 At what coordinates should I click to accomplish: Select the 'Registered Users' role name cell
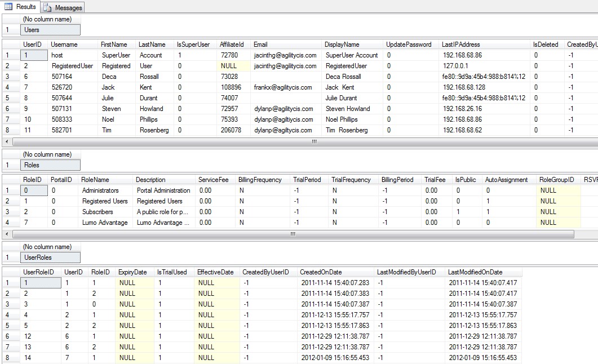(x=105, y=201)
